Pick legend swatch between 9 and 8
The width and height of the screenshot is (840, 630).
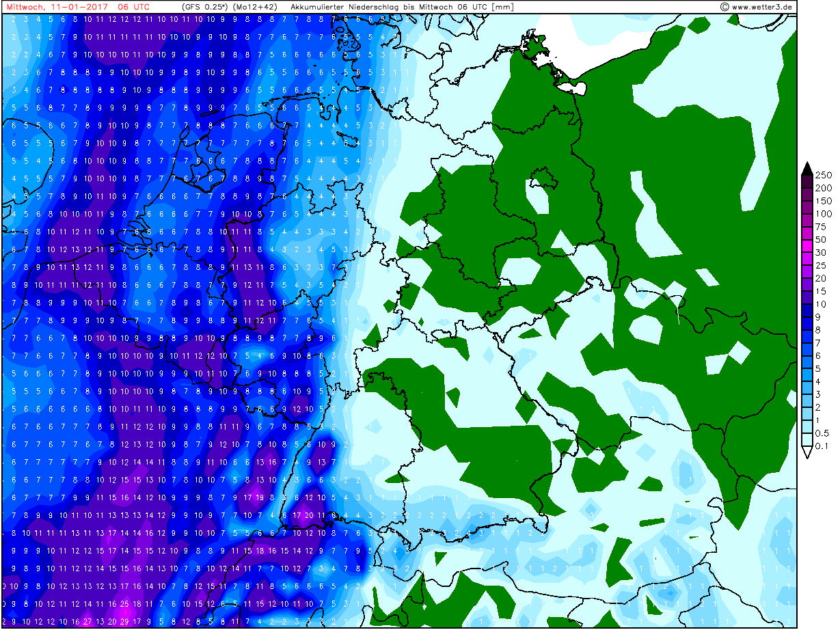click(x=807, y=324)
